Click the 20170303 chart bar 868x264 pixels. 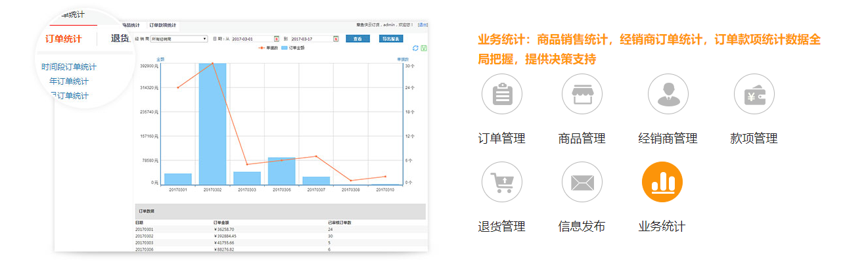coord(247,179)
